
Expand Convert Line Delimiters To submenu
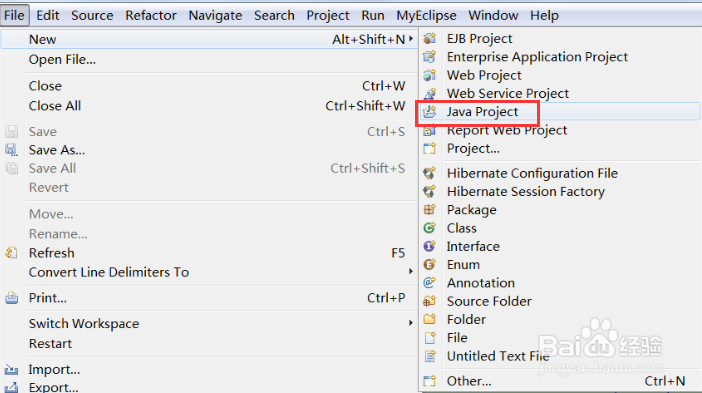coord(411,271)
